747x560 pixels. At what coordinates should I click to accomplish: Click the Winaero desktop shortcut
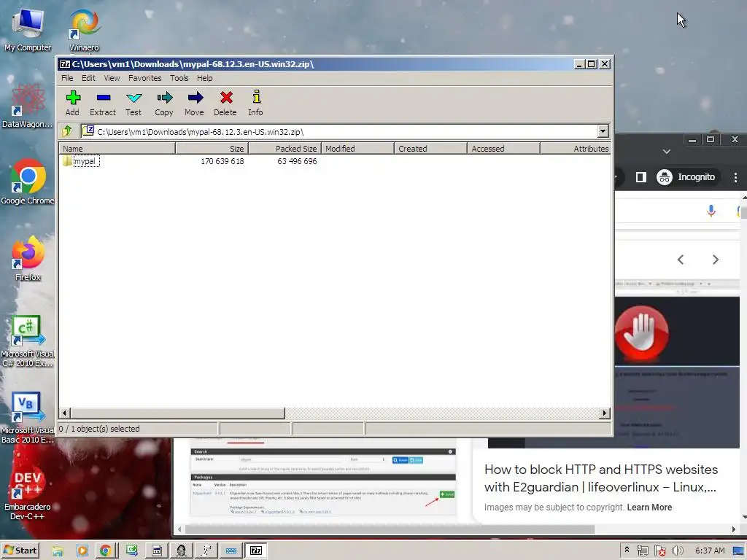pos(85,31)
